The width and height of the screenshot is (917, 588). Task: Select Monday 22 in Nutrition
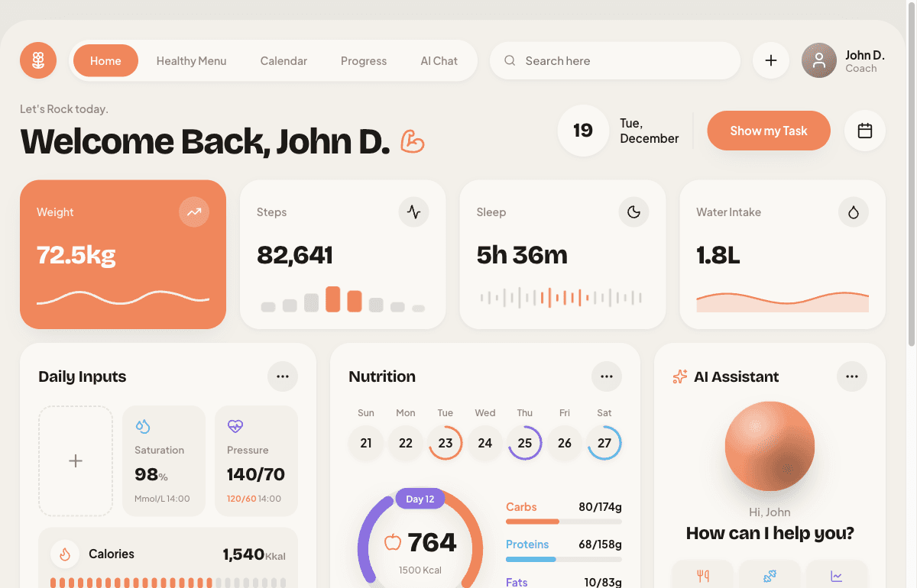coord(406,443)
